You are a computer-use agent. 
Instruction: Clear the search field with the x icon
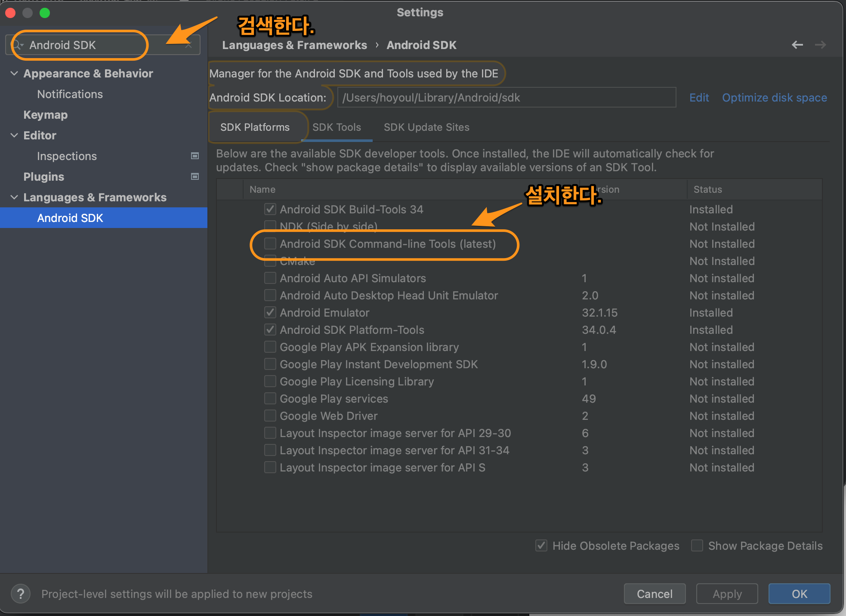(x=188, y=45)
